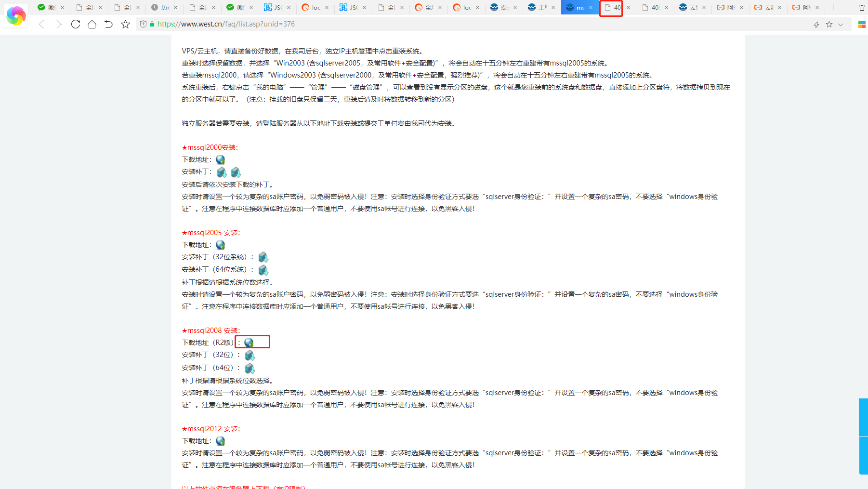Viewport: 868px width, 489px height.
Task: Open a new tab with the plus button
Action: click(833, 7)
